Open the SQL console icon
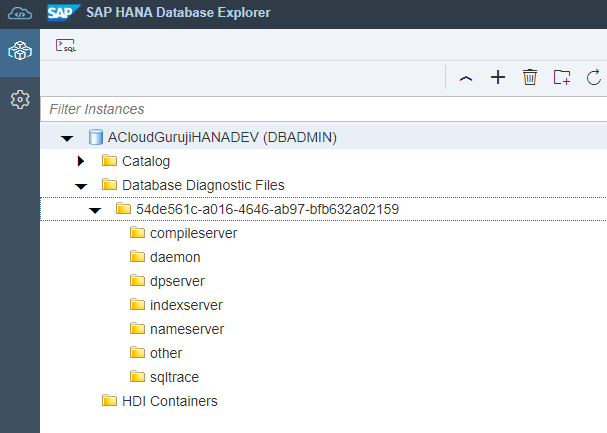Screen dimensions: 607x433 click(66, 46)
